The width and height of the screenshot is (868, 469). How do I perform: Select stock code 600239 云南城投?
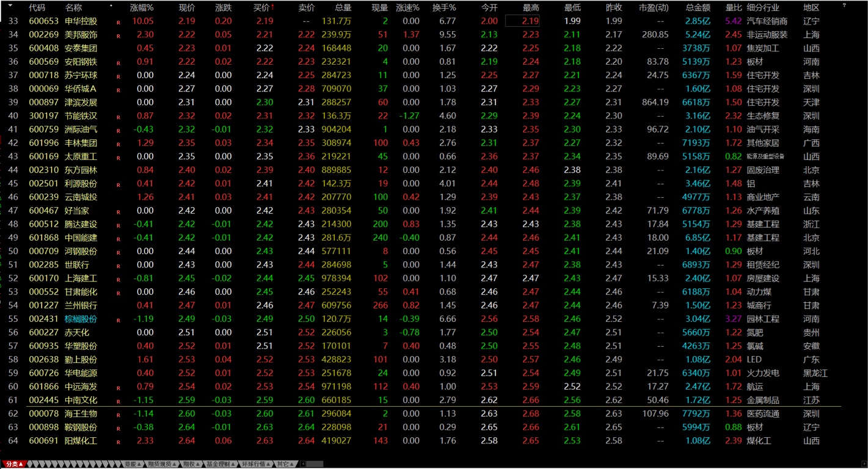(44, 197)
